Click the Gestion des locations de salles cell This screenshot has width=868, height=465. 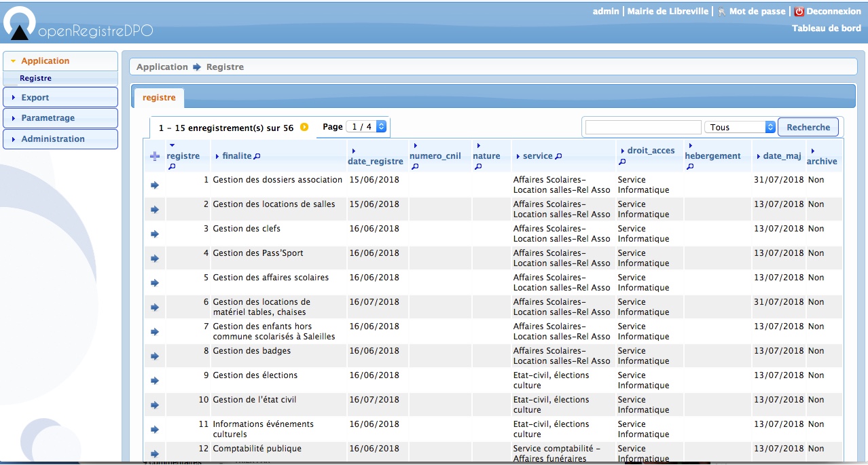coord(274,204)
